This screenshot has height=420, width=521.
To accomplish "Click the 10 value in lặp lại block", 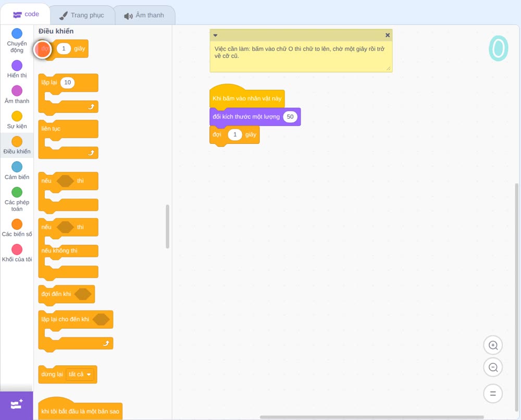I will tap(67, 82).
